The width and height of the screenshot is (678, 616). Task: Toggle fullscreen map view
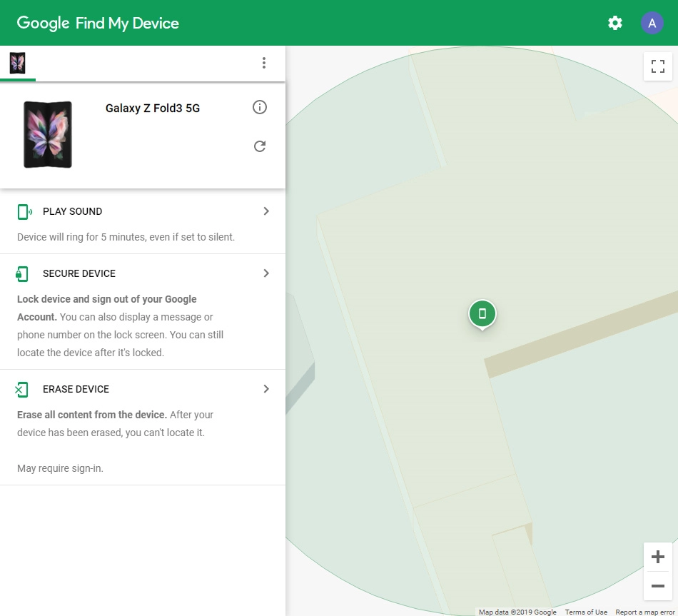click(x=658, y=67)
